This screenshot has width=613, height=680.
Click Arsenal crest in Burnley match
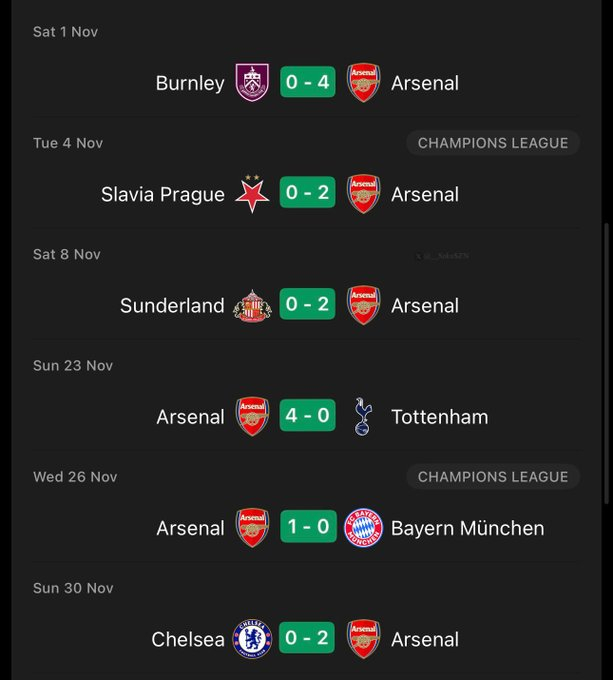(x=364, y=83)
